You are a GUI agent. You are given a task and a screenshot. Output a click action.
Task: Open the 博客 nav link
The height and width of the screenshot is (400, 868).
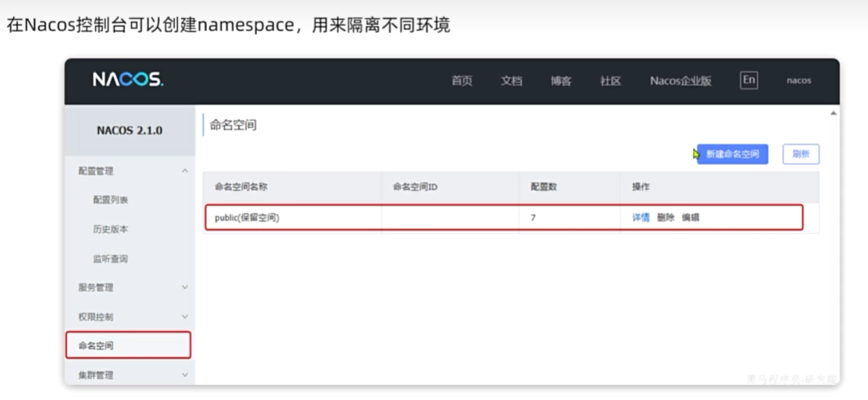coord(561,81)
